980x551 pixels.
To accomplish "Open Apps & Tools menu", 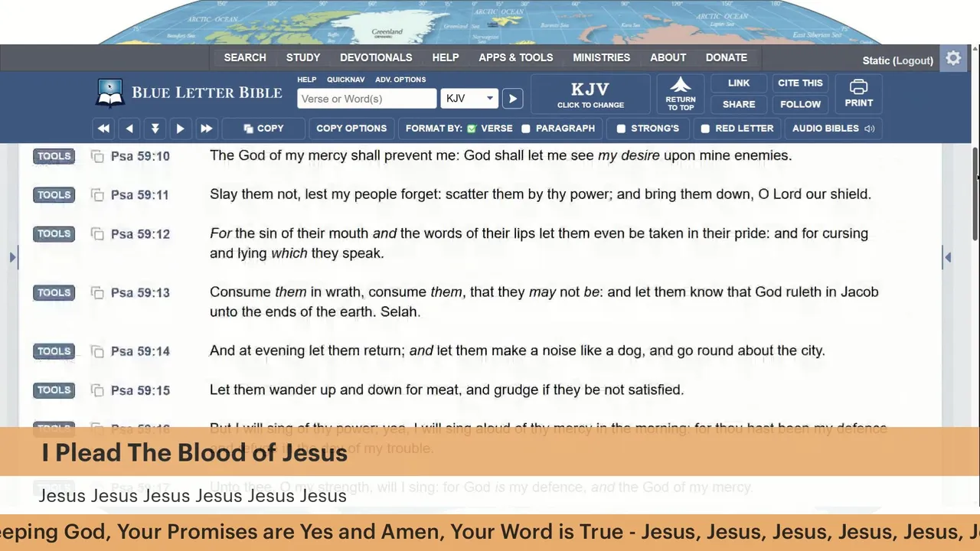I will click(516, 57).
